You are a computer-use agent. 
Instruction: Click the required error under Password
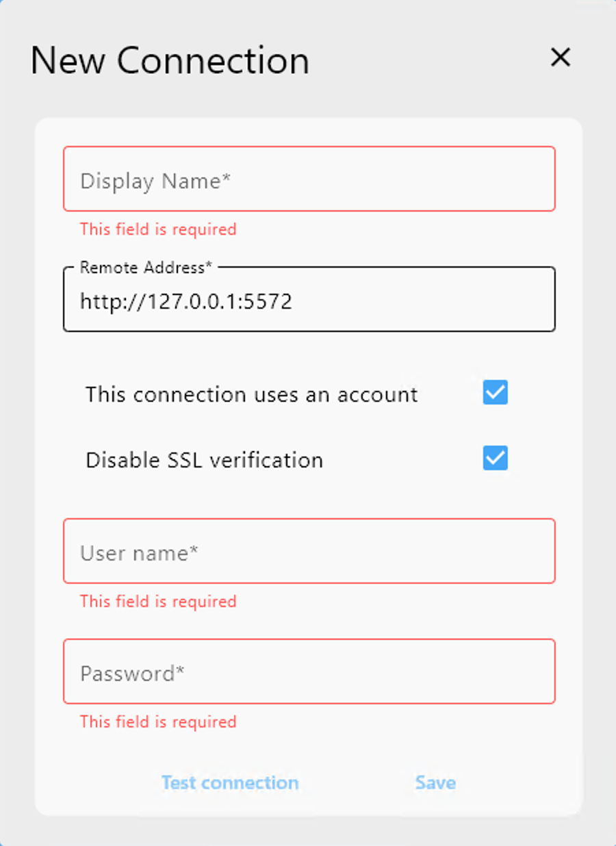(x=157, y=722)
